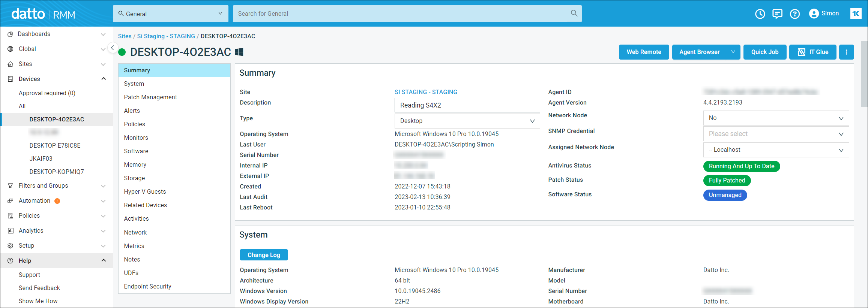Click the Change Log button
The height and width of the screenshot is (308, 868).
264,255
